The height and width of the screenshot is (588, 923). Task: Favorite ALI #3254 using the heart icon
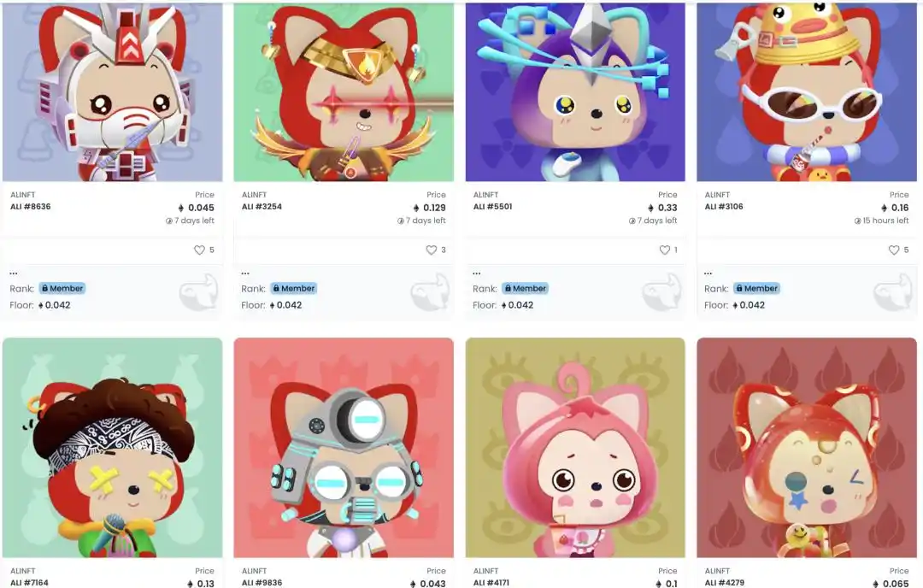[x=431, y=250]
